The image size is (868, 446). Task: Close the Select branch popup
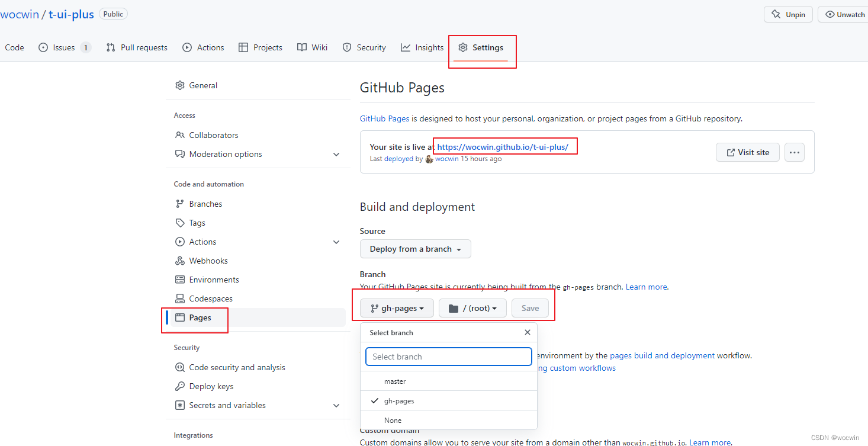click(528, 332)
